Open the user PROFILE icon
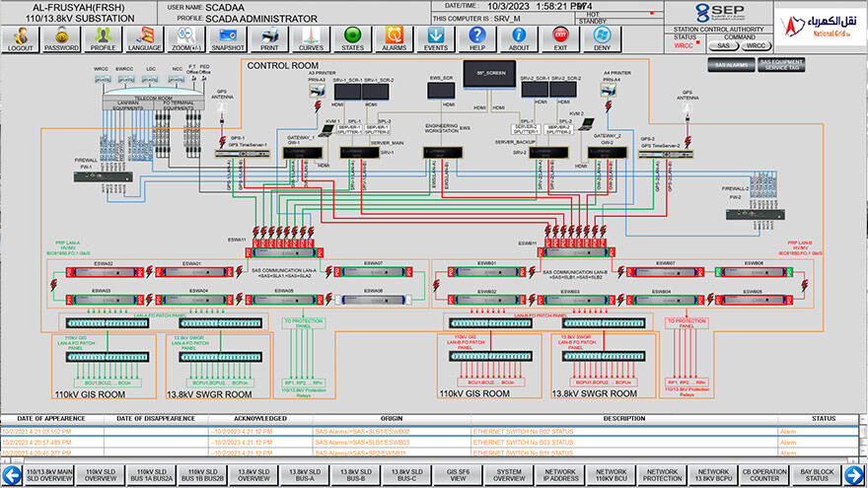This screenshot has width=868, height=488. point(103,39)
